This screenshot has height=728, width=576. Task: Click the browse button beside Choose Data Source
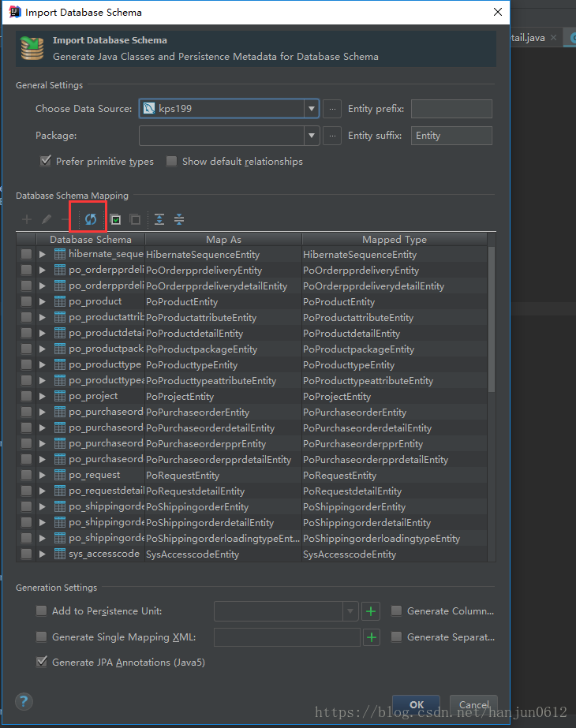point(332,109)
